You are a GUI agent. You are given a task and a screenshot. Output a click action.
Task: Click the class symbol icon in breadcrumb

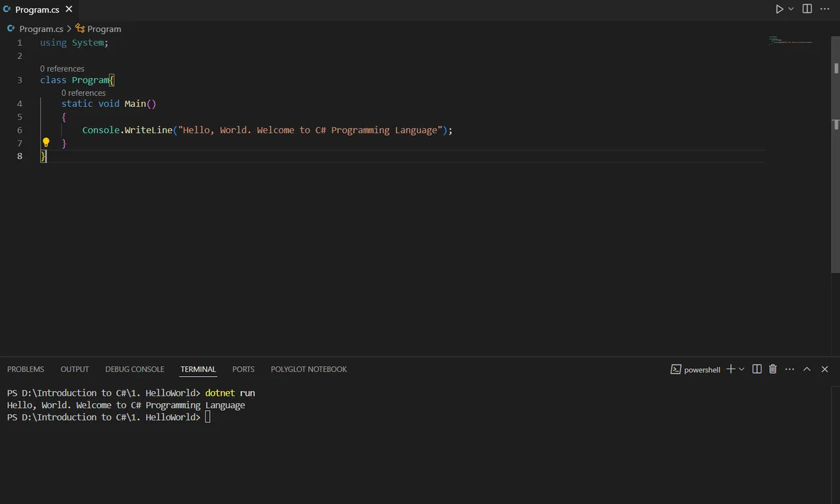(x=80, y=29)
